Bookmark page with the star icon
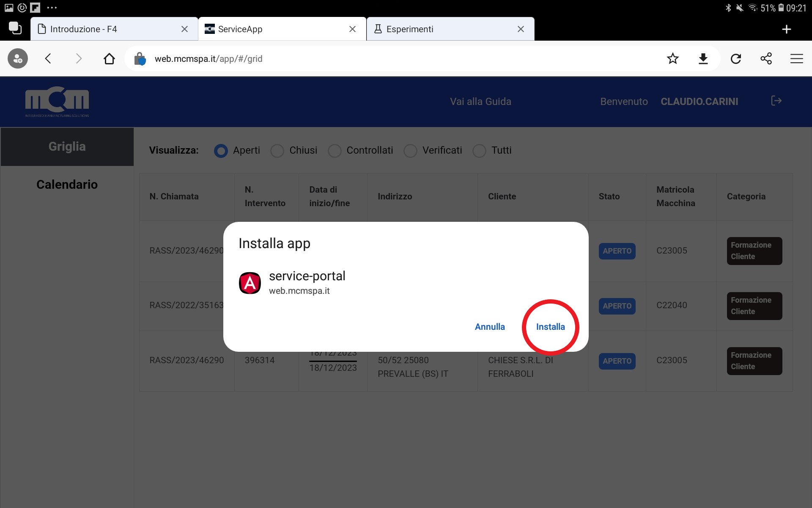This screenshot has width=812, height=508. click(x=672, y=59)
